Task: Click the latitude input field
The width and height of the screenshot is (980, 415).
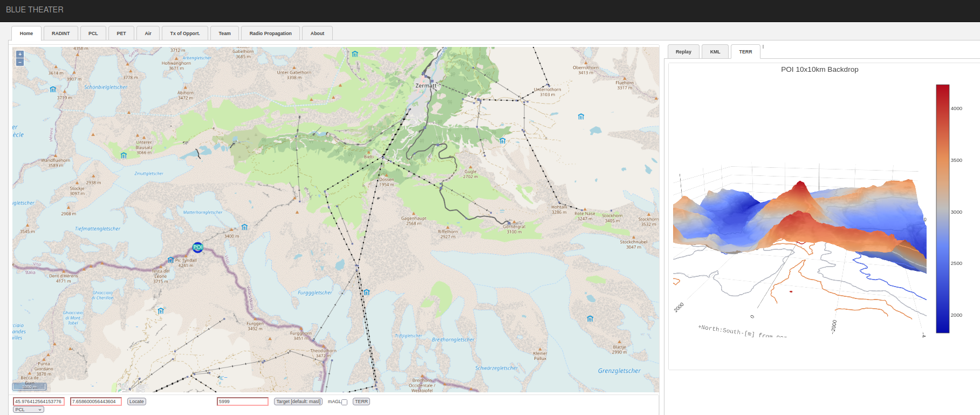Action: pos(39,402)
